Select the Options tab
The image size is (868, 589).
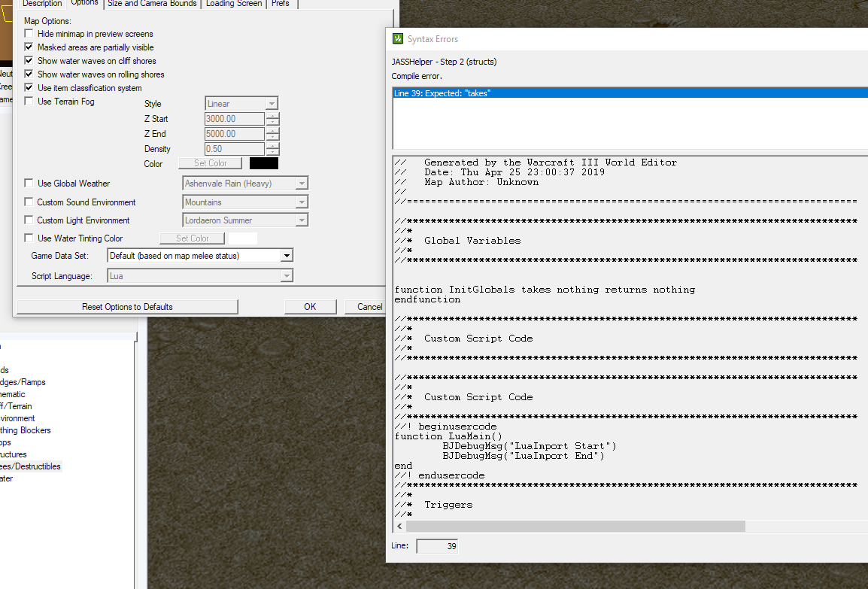[x=85, y=3]
